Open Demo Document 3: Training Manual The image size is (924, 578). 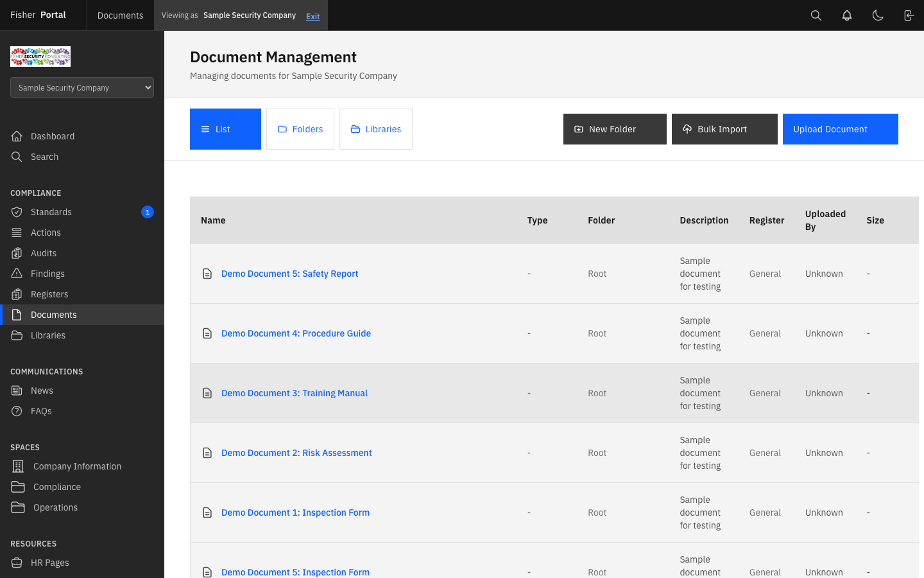pos(295,392)
